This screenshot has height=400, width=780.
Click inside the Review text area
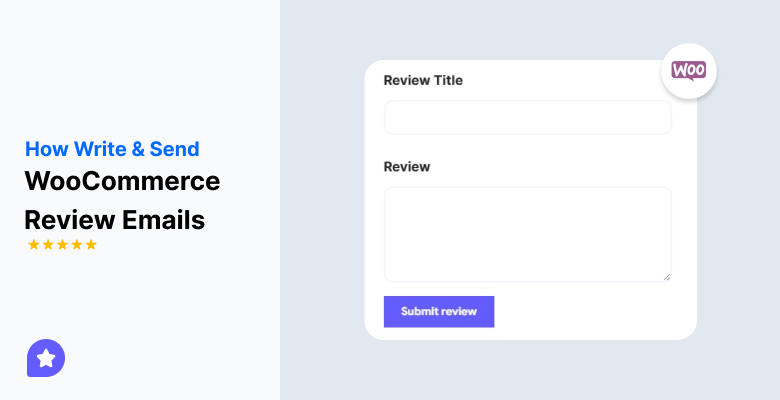(527, 233)
